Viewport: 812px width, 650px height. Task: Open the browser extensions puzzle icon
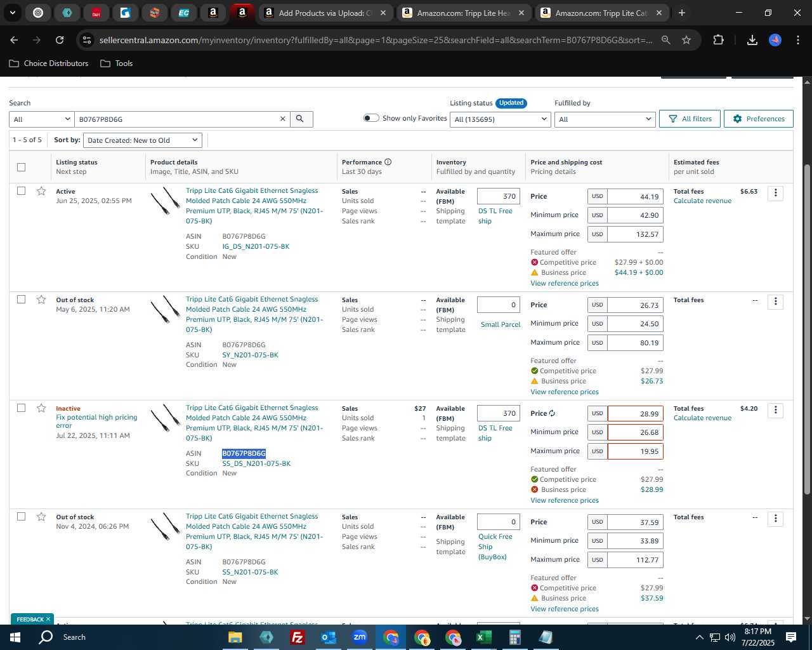[x=718, y=40]
